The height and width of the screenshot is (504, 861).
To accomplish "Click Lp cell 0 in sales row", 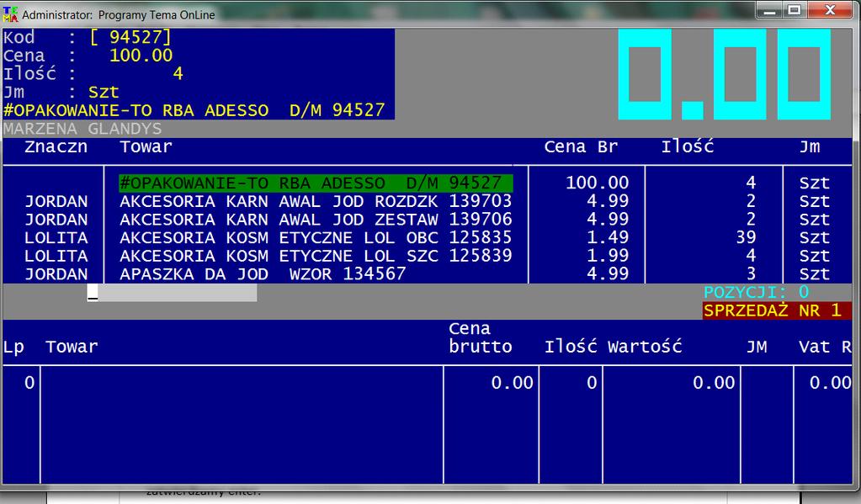I will [29, 383].
